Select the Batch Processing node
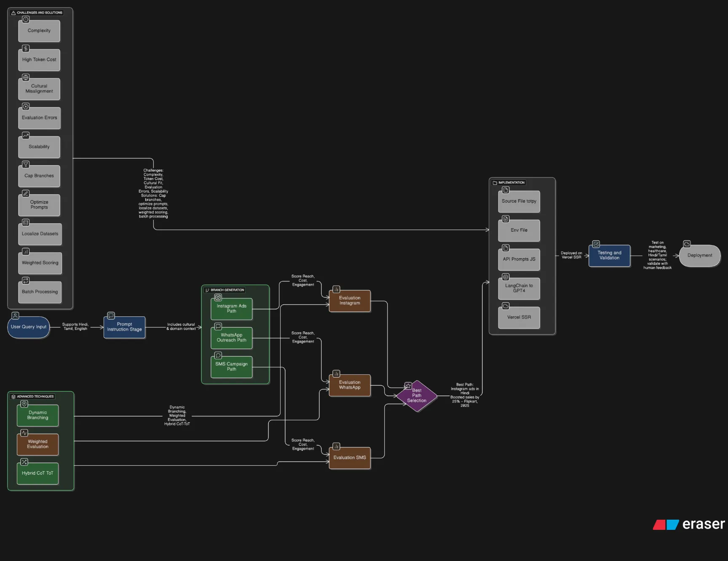 click(x=40, y=292)
